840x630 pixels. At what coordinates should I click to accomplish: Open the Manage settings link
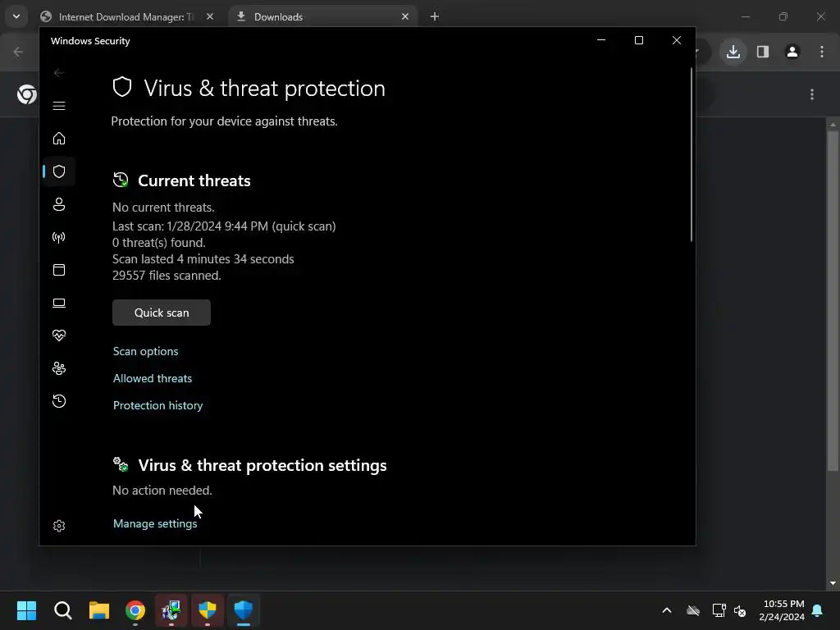point(155,523)
